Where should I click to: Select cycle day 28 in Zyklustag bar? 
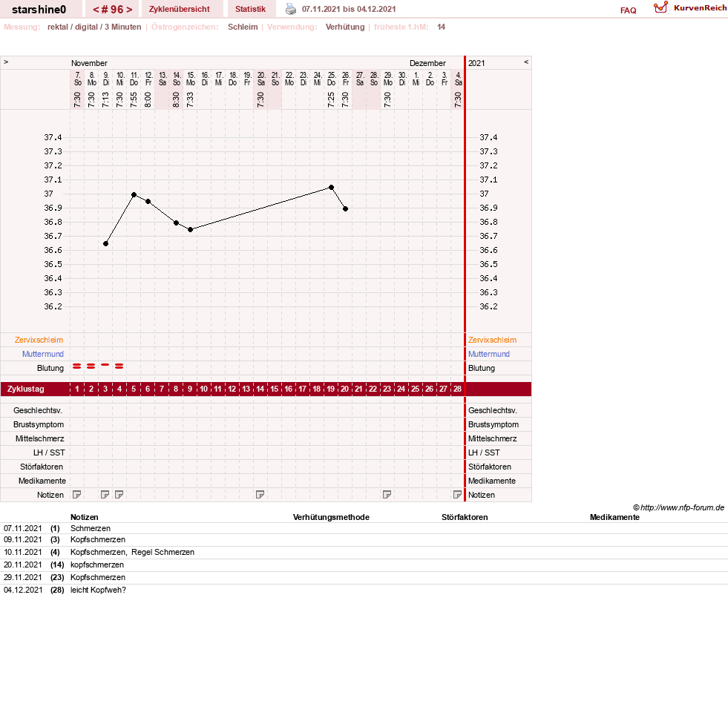pos(457,389)
